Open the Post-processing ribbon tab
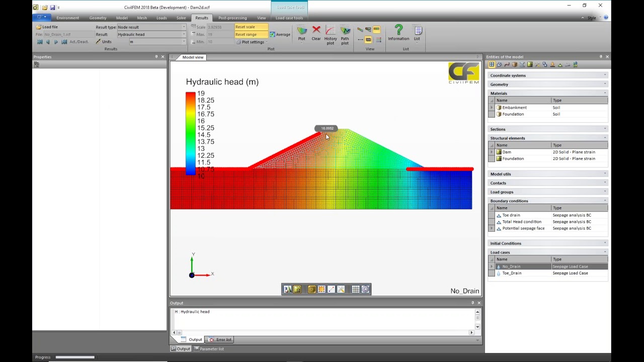Screen dimensions: 644x362 [x=232, y=18]
